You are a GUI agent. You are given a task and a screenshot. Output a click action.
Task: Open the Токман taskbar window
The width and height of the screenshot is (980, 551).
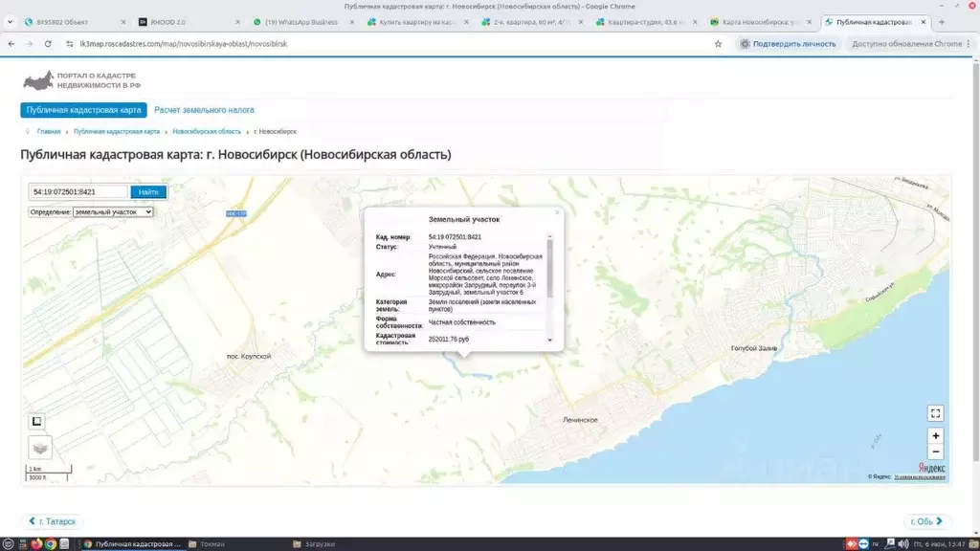click(x=207, y=544)
